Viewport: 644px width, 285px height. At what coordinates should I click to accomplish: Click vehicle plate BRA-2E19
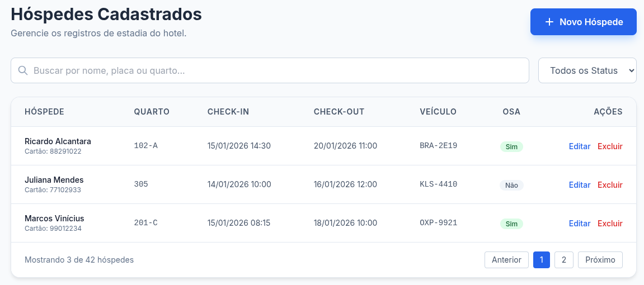click(x=438, y=146)
